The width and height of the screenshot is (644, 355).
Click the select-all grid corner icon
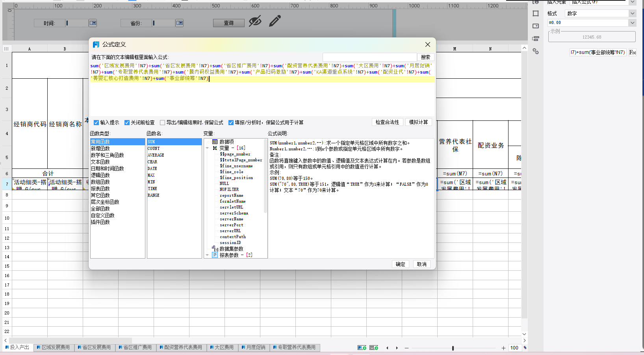click(6, 49)
